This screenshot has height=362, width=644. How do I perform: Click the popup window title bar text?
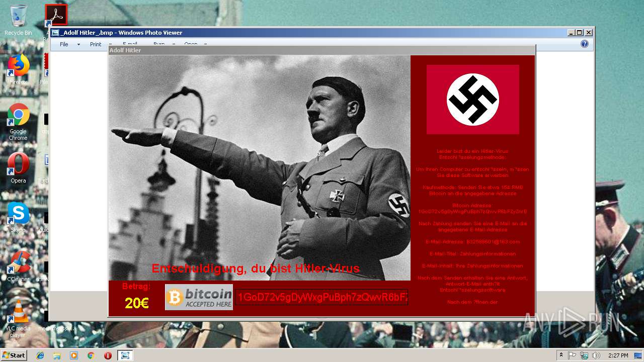pos(125,50)
